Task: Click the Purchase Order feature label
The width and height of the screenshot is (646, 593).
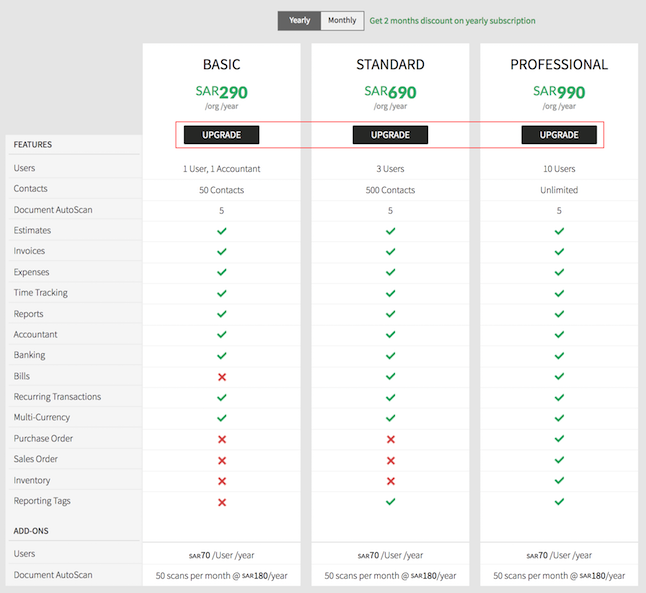Action: [43, 438]
